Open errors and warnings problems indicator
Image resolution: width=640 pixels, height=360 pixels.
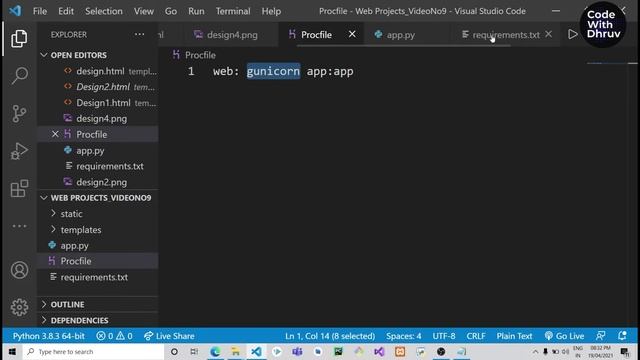click(x=114, y=336)
